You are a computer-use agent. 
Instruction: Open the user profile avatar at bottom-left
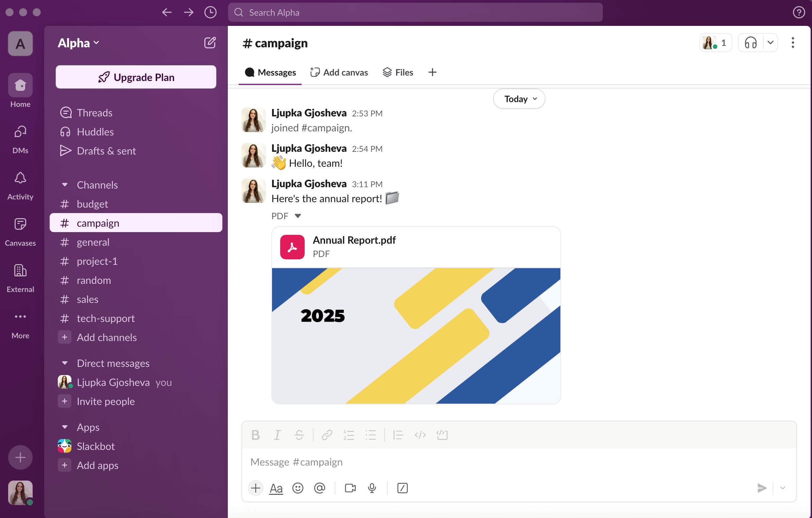[20, 492]
